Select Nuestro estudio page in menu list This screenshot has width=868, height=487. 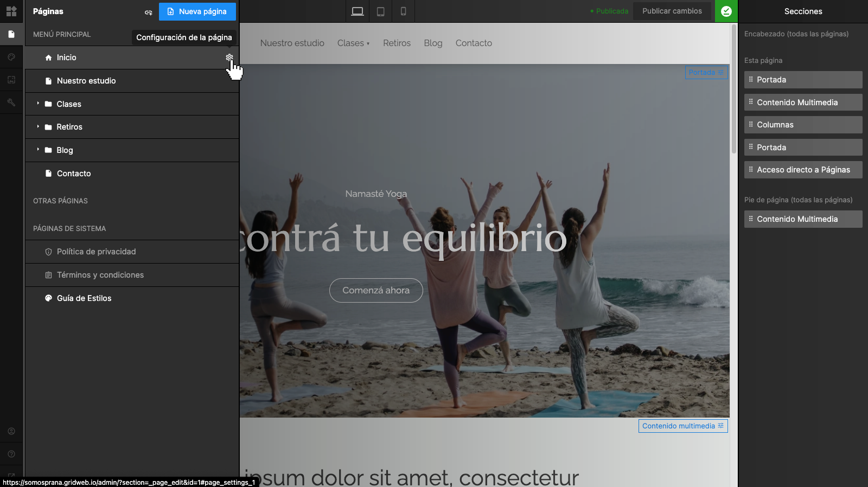(x=86, y=81)
